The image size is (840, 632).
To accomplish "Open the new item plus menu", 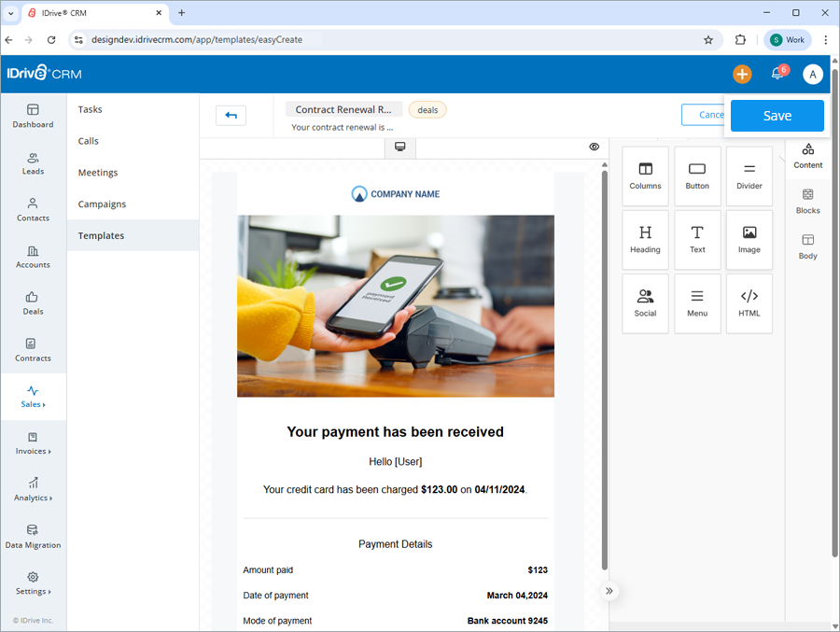I will [742, 74].
